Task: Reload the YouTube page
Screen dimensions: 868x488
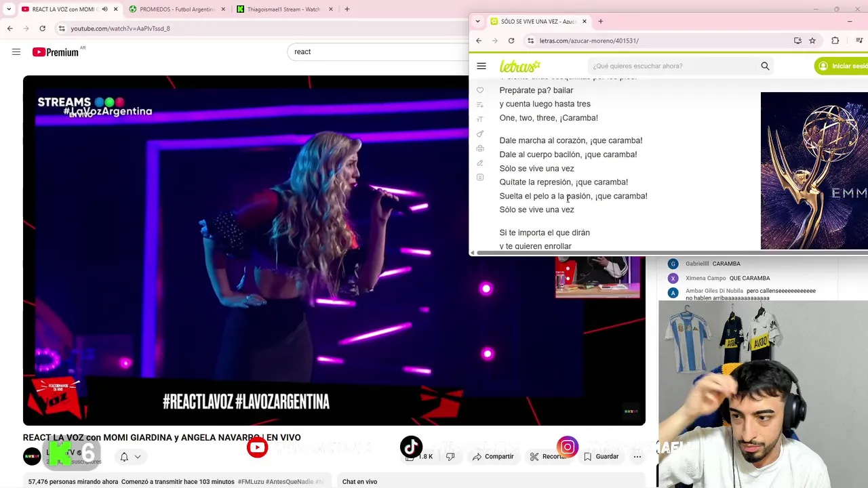Action: point(42,28)
